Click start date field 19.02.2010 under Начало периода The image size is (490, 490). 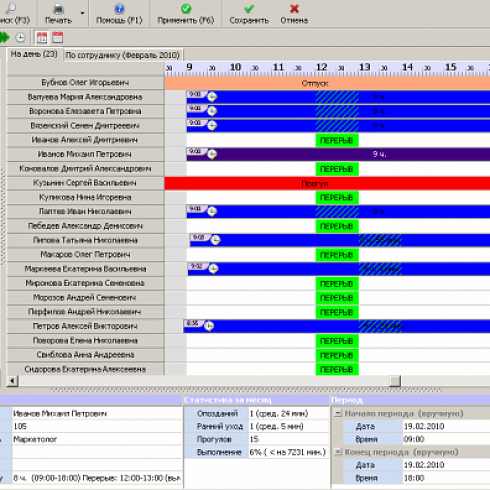446,426
